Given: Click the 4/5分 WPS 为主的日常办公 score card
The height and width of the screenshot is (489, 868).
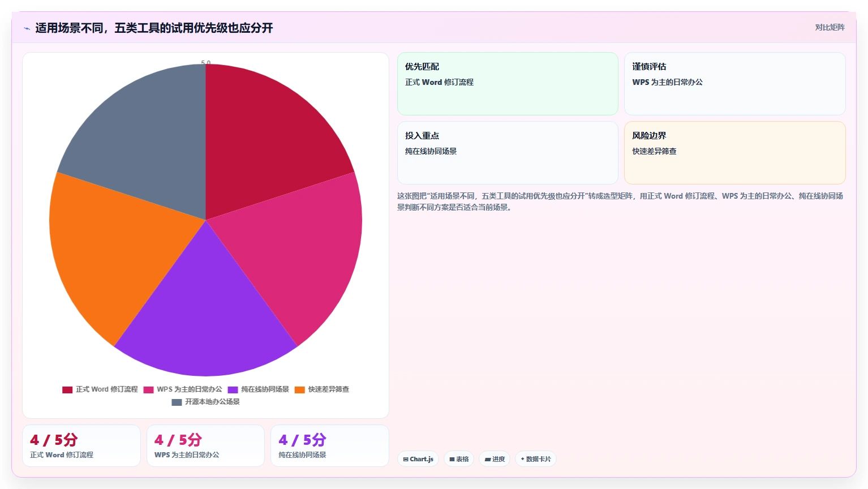Looking at the screenshot, I should pos(205,446).
